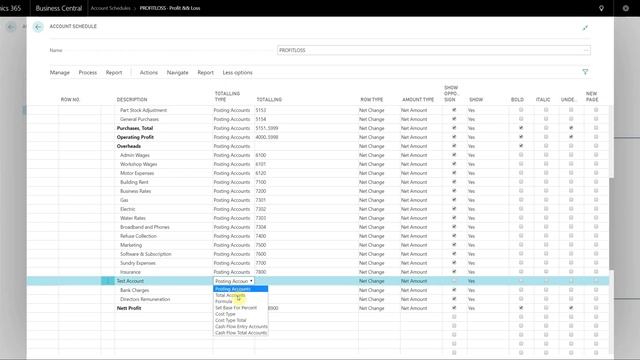This screenshot has width=640, height=360.
Task: Open the Name field lookup ellipsis
Action: click(x=586, y=50)
